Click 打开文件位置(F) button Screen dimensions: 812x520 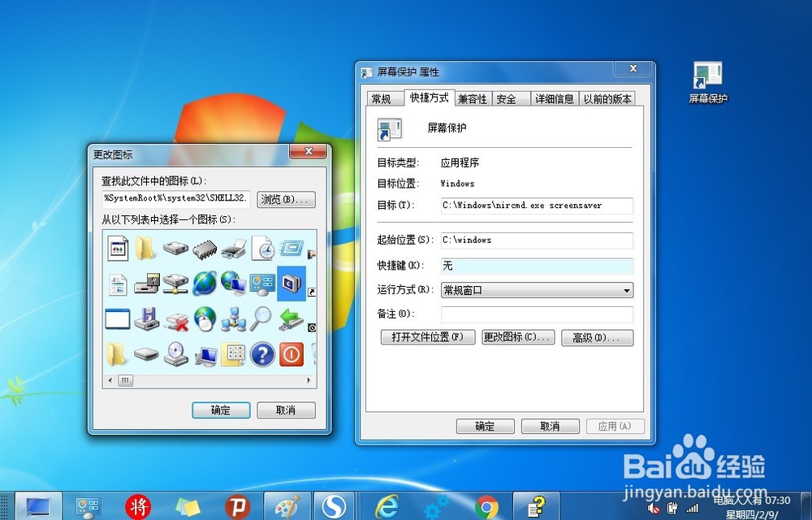tap(428, 337)
